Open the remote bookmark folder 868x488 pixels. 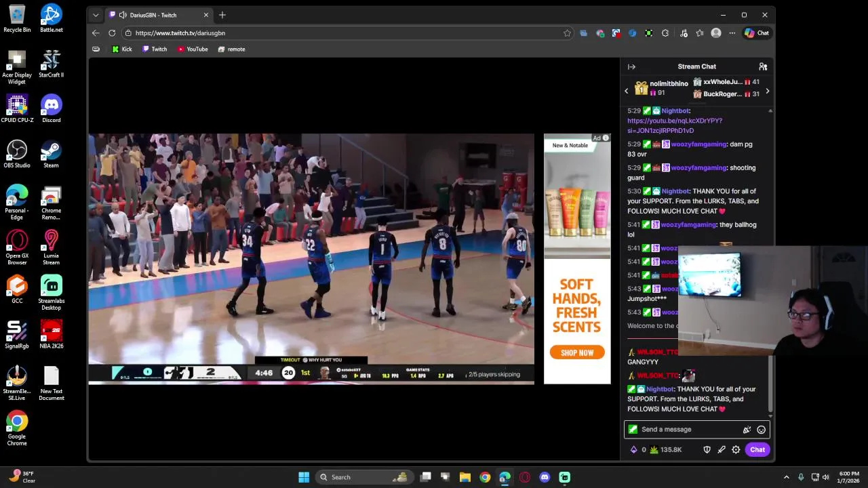[231, 49]
